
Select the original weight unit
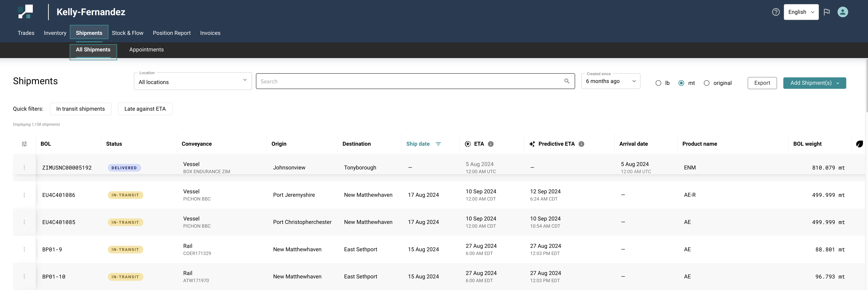point(707,83)
